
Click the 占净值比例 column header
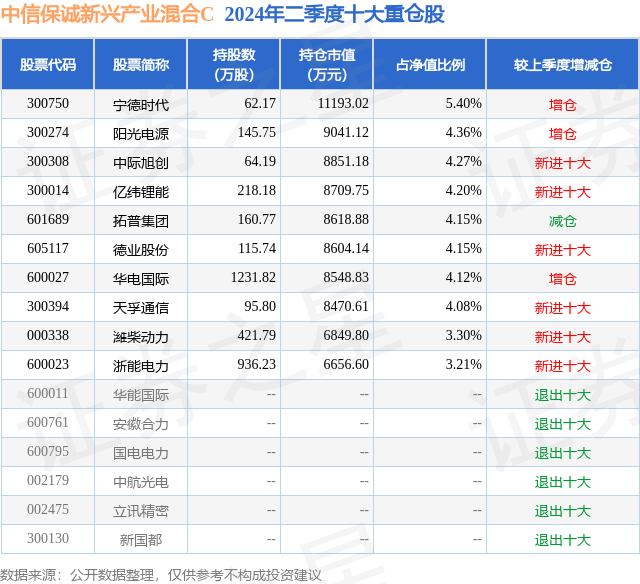[x=430, y=64]
